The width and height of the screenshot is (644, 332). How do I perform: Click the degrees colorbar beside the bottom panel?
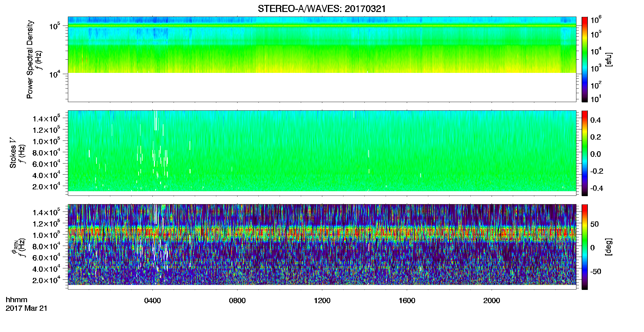585,247
